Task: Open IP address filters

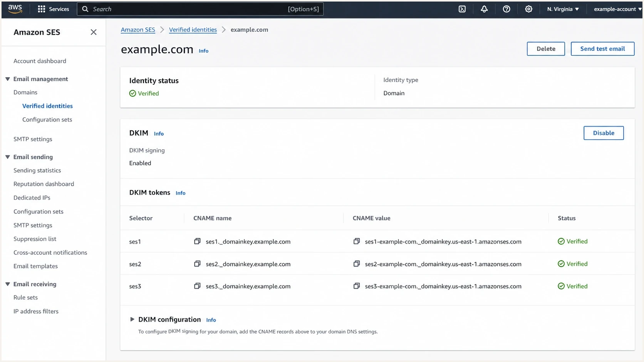Action: pyautogui.click(x=36, y=311)
